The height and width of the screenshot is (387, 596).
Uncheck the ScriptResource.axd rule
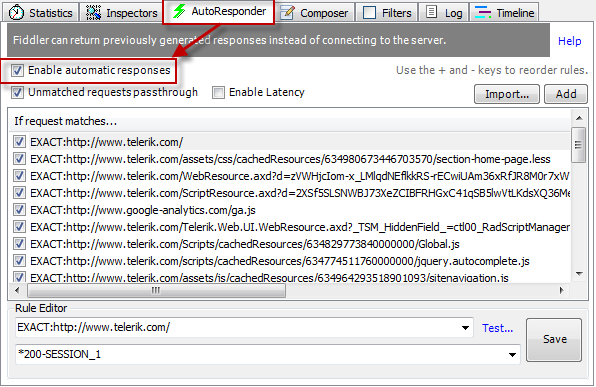point(19,193)
